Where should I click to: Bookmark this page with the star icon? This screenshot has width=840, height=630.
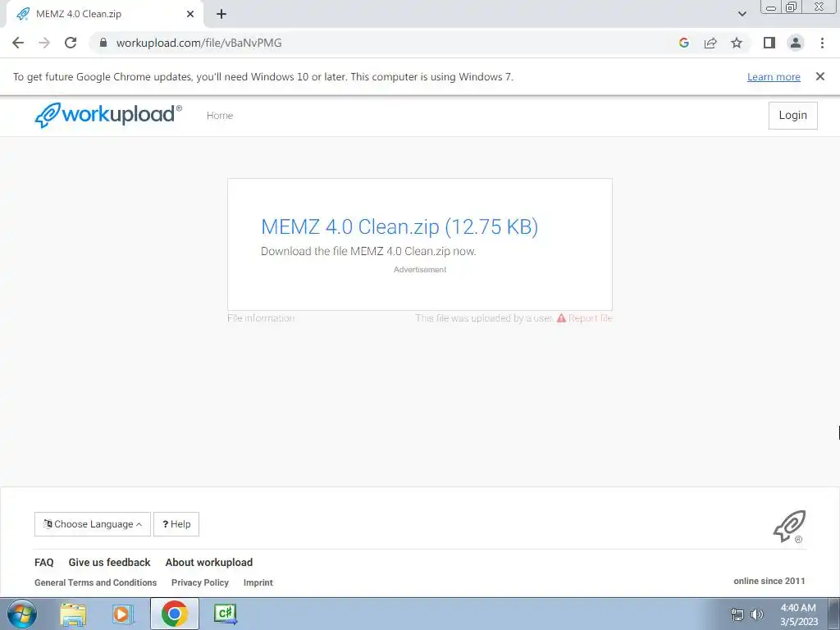coord(737,43)
